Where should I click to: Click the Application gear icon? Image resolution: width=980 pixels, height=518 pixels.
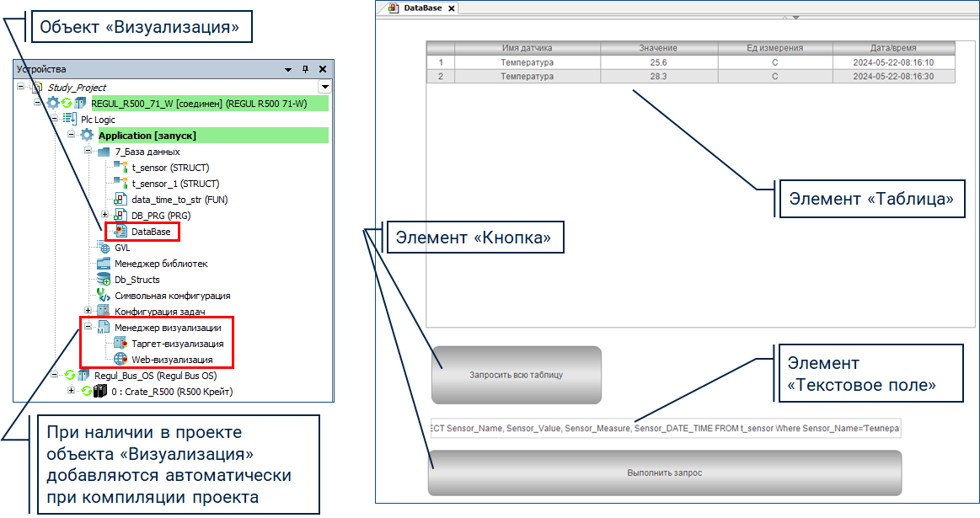coord(86,136)
